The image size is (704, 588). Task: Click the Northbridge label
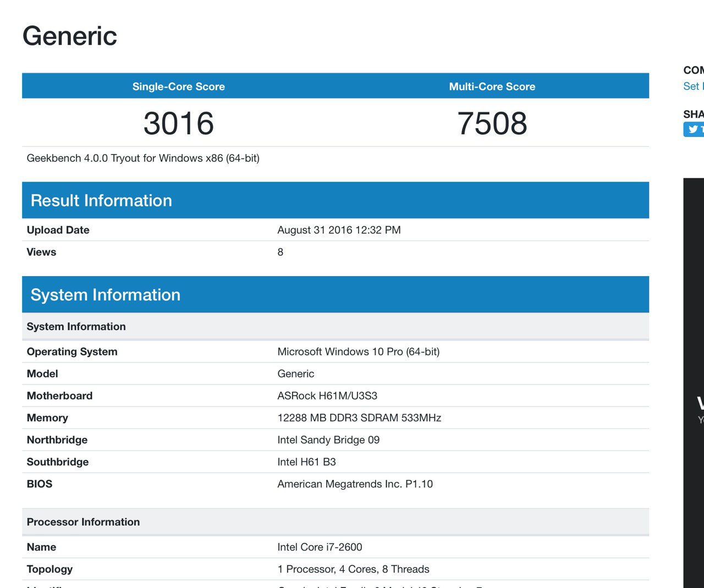point(57,440)
